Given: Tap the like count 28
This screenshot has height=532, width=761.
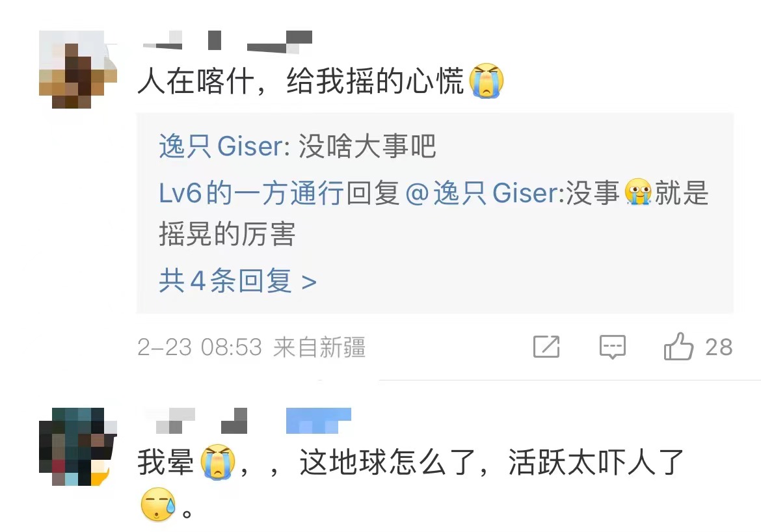Looking at the screenshot, I should [719, 347].
